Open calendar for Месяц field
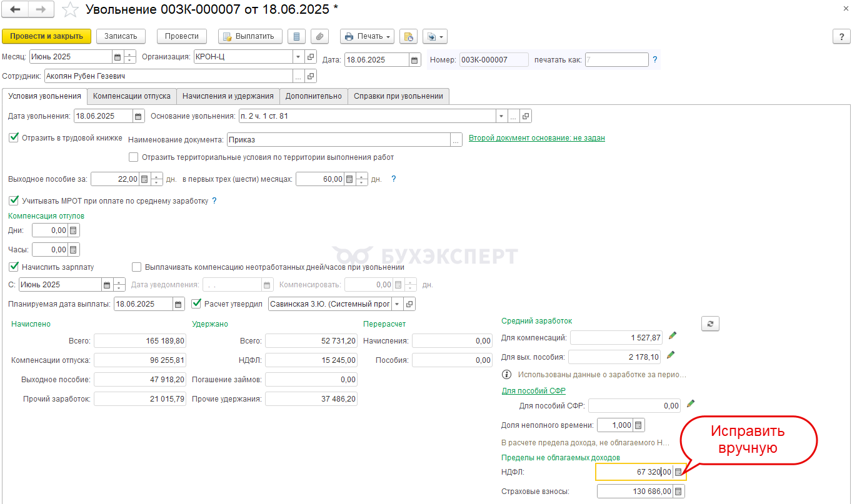This screenshot has height=504, width=852. (x=118, y=57)
